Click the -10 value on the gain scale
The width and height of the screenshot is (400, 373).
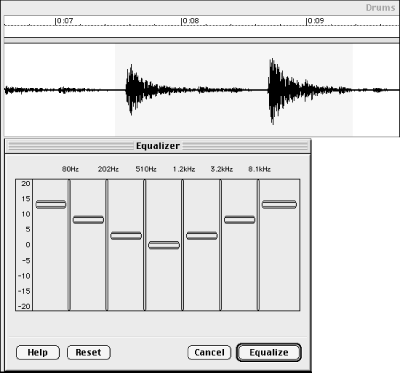point(24,276)
